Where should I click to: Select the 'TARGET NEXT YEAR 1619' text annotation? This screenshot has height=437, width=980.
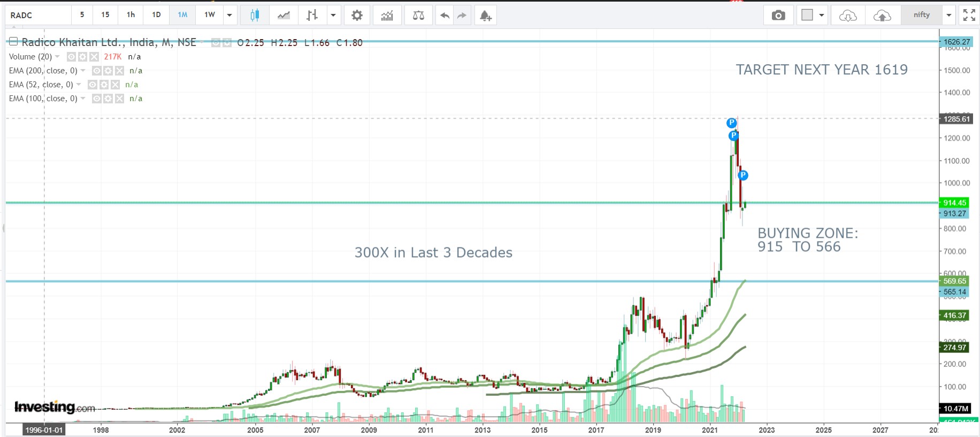coord(822,70)
